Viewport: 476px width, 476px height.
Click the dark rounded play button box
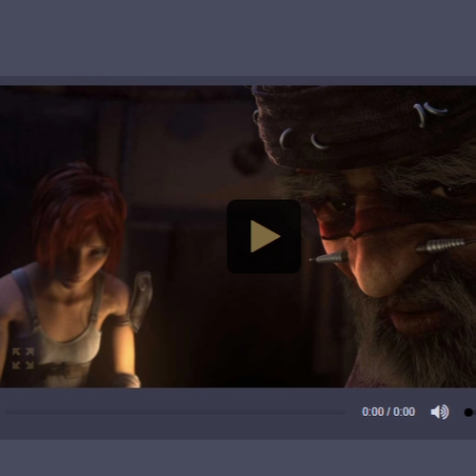(264, 236)
